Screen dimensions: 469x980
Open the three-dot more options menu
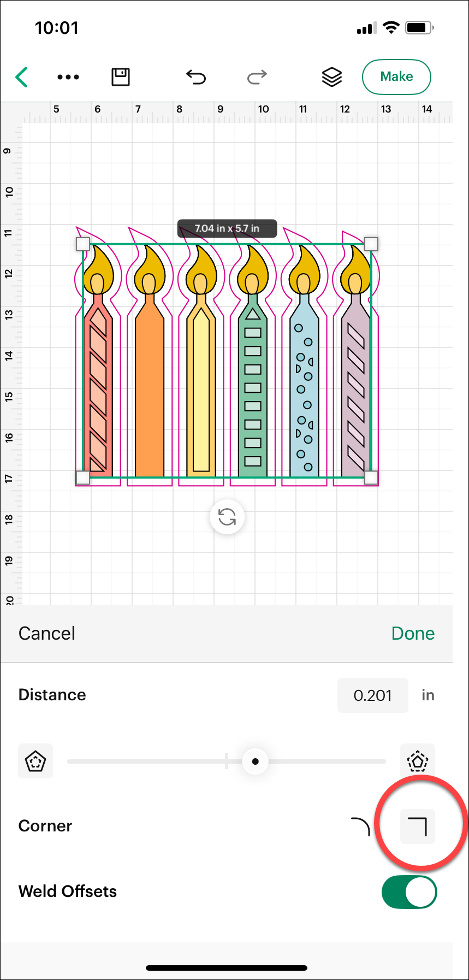68,77
